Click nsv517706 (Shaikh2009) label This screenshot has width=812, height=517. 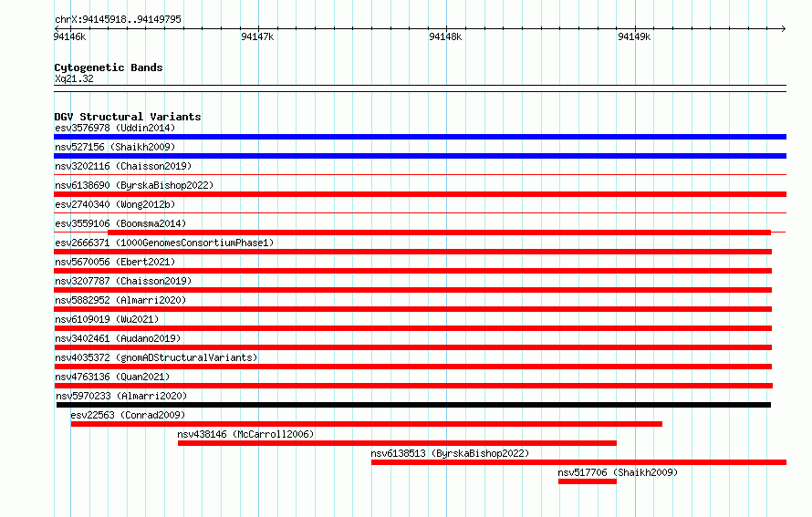pos(618,472)
